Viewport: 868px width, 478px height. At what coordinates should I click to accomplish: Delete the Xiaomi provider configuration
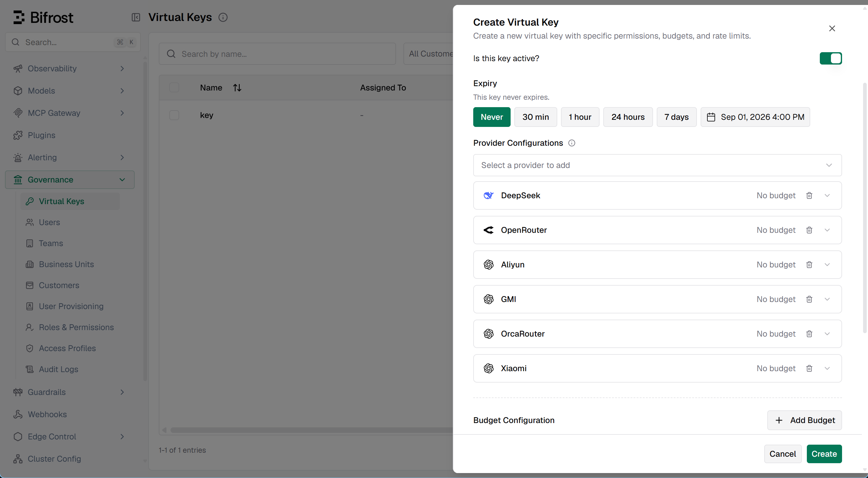(x=809, y=368)
